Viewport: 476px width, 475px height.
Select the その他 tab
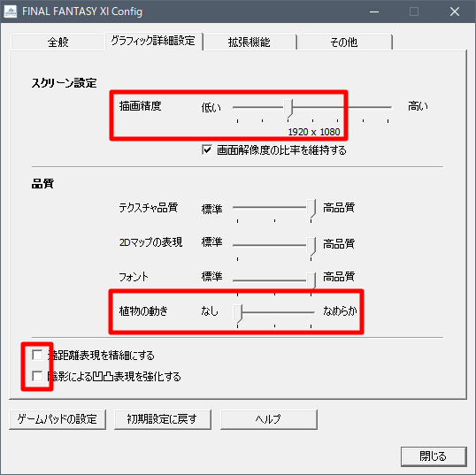click(x=344, y=42)
